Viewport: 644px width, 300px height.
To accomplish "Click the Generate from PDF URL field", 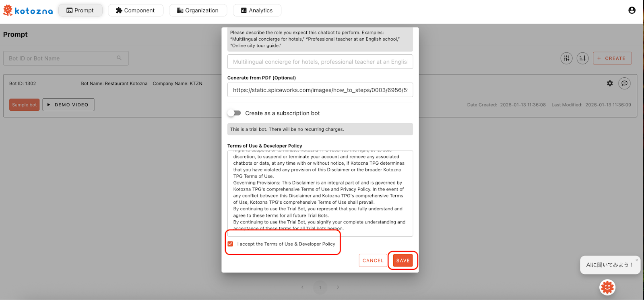I will coord(320,90).
